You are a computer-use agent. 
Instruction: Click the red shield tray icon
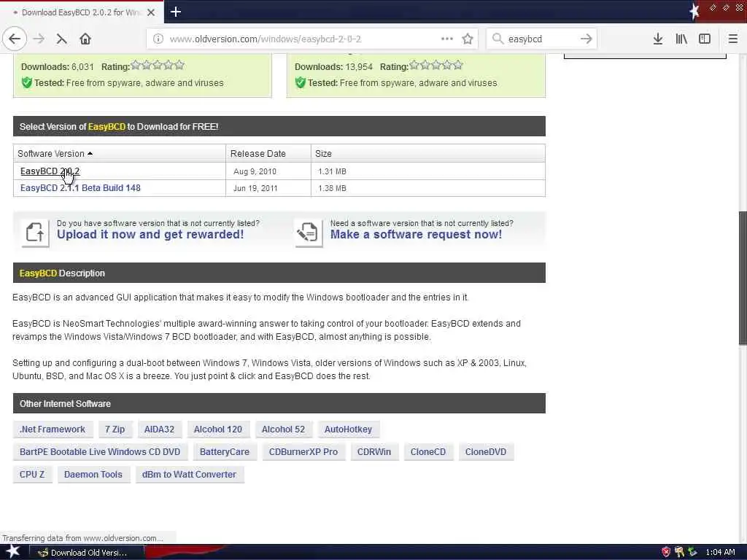click(x=665, y=552)
